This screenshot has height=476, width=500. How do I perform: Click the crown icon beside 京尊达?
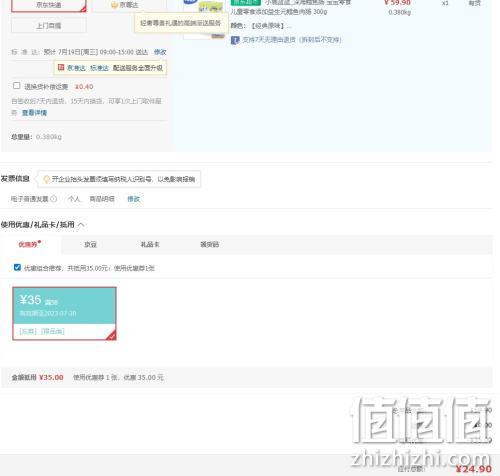click(x=115, y=5)
